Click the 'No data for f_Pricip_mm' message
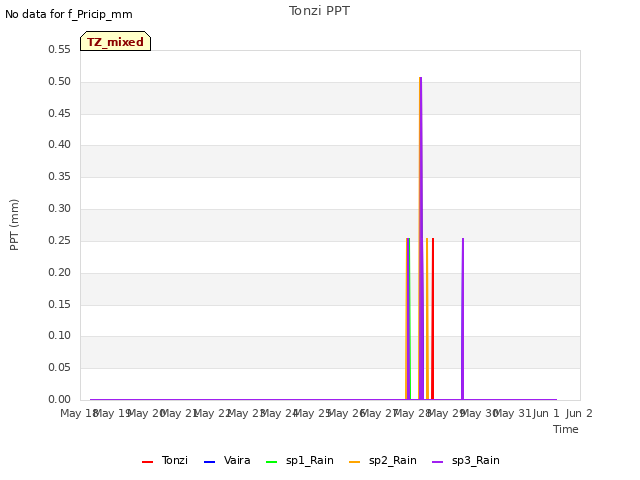The width and height of the screenshot is (640, 480). (x=69, y=14)
